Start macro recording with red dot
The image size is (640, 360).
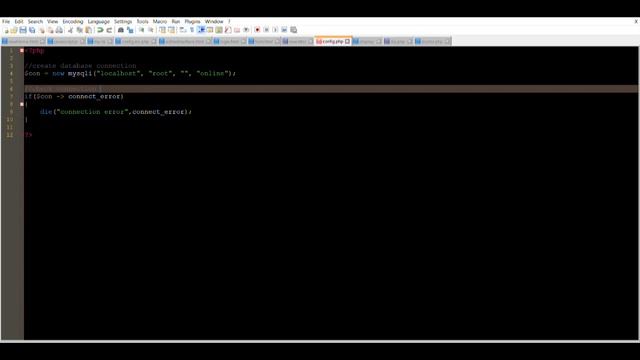click(x=257, y=30)
